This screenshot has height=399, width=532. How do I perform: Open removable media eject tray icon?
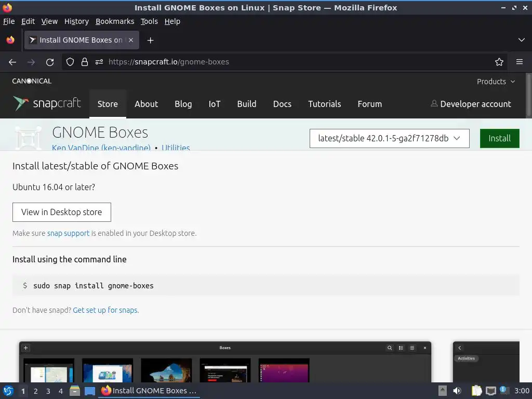point(443,391)
